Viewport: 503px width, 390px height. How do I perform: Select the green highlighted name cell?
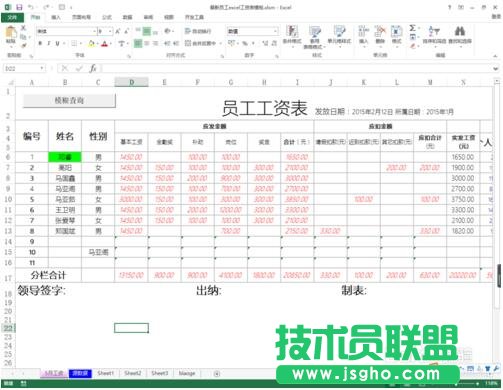pos(65,157)
